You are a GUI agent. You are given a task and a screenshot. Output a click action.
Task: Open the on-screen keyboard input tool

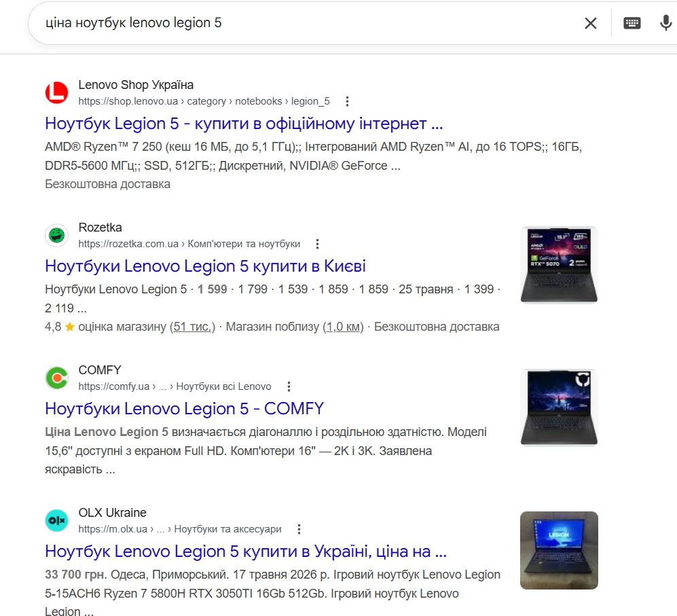tap(632, 23)
